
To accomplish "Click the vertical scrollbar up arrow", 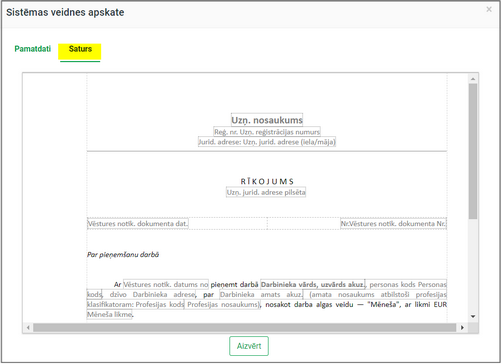I will [x=473, y=79].
